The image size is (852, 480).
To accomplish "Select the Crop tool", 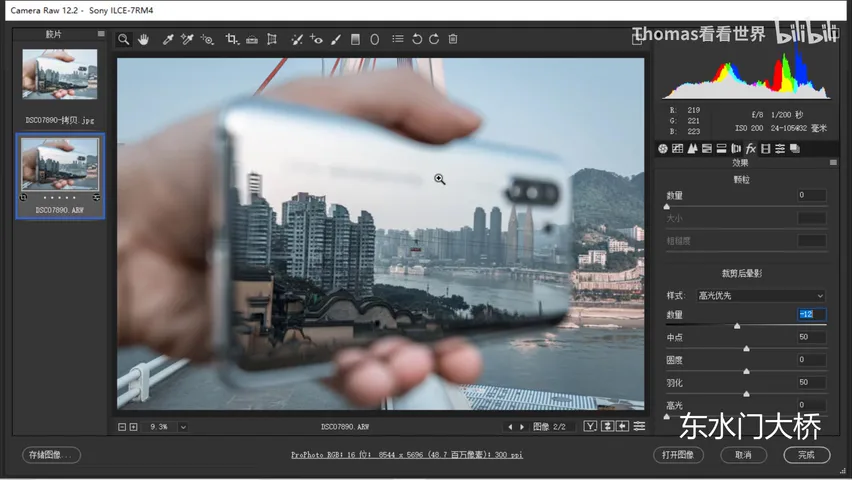I will (232, 39).
